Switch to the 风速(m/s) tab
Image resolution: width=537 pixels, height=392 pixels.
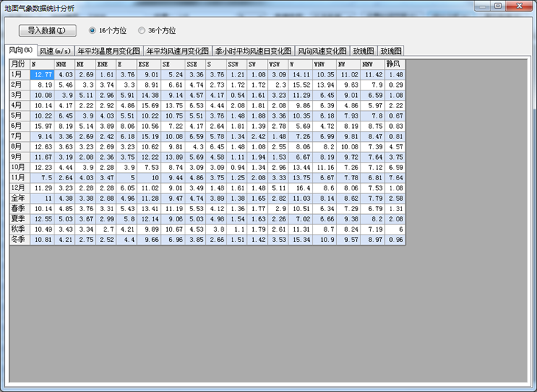click(56, 51)
